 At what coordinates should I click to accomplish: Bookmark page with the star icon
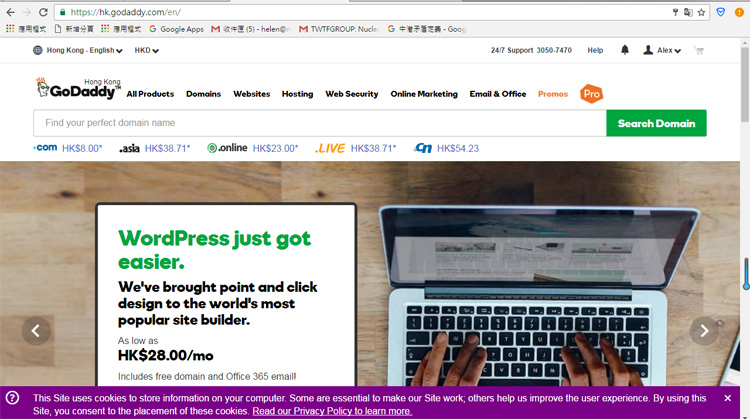pos(701,12)
